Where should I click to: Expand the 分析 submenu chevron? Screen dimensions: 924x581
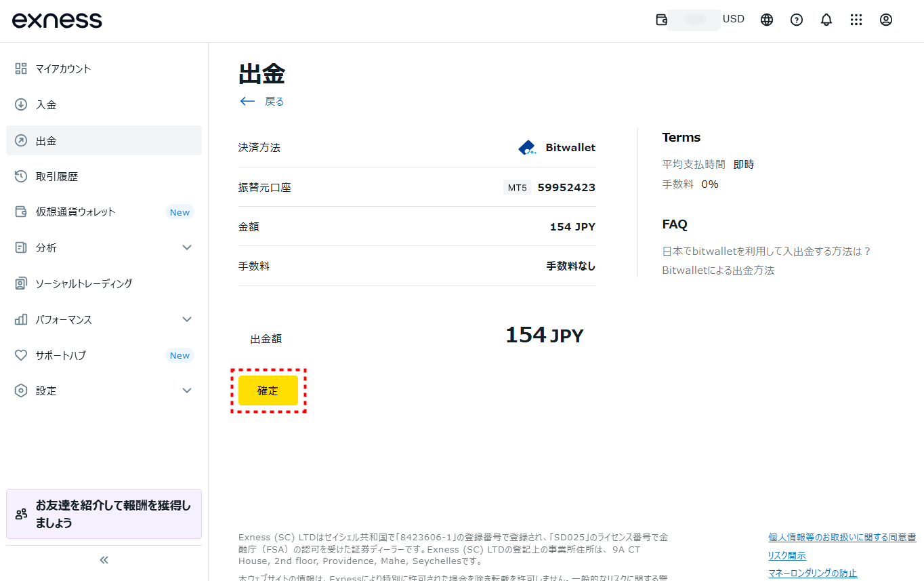[x=188, y=247]
